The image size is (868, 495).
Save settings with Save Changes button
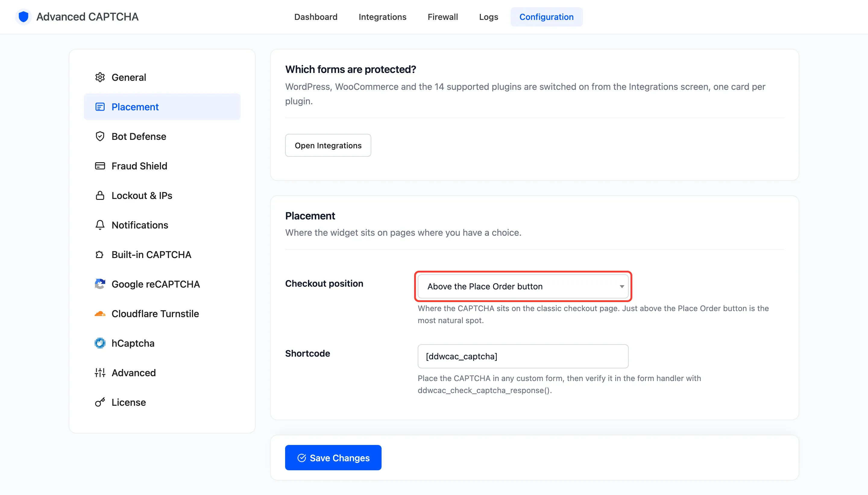pos(333,458)
